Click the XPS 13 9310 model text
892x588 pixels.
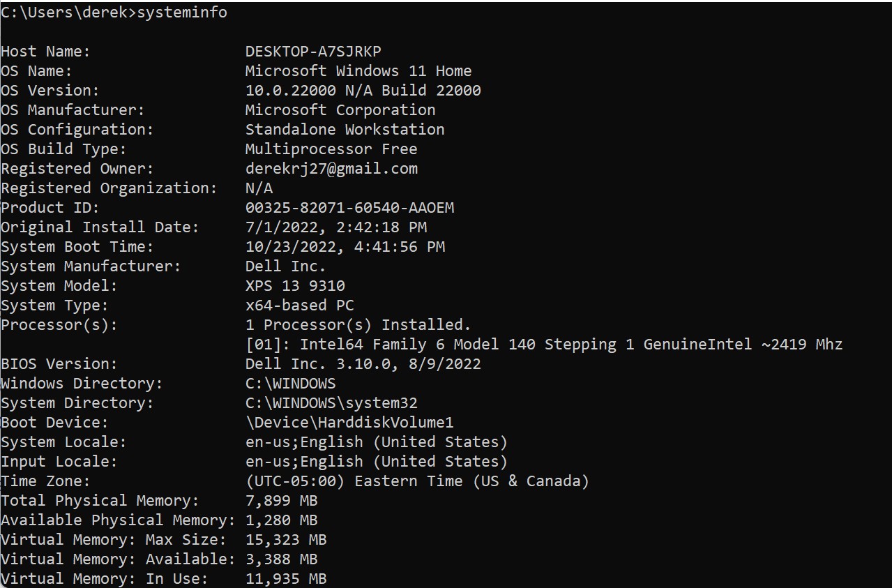(295, 286)
